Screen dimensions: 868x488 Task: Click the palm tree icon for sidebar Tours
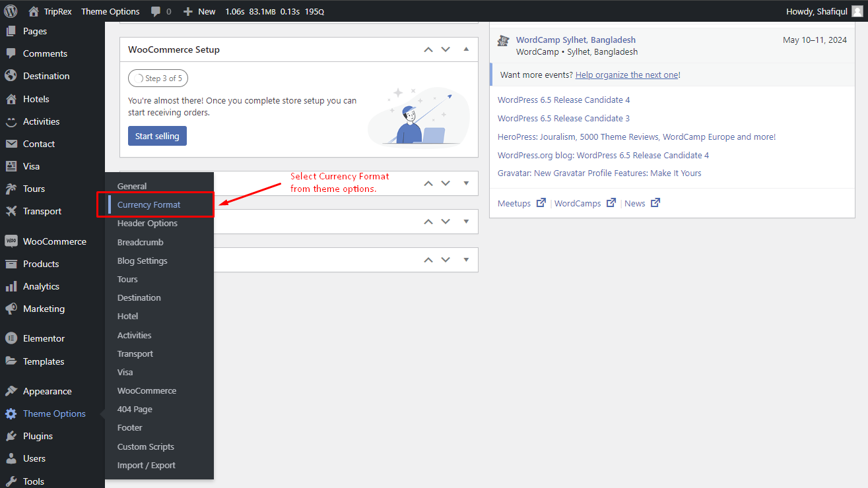coord(11,189)
